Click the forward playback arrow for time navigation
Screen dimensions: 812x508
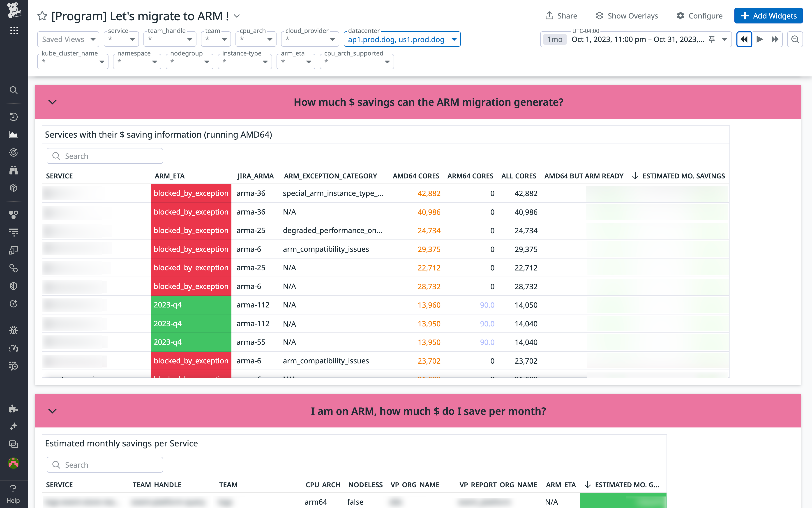(760, 39)
